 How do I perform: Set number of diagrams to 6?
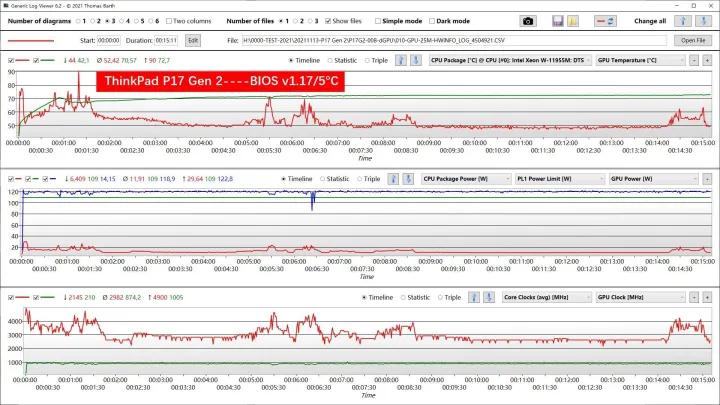[151, 21]
